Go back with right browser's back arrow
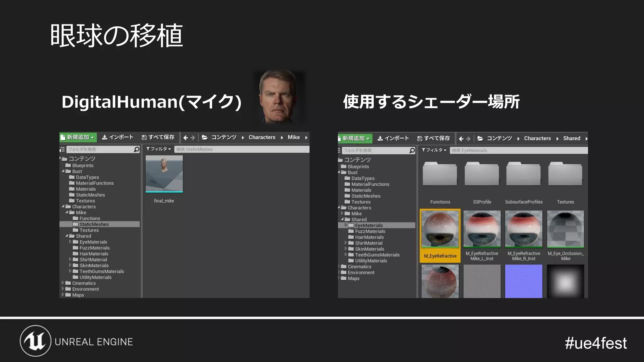The height and width of the screenshot is (362, 644). pos(461,139)
